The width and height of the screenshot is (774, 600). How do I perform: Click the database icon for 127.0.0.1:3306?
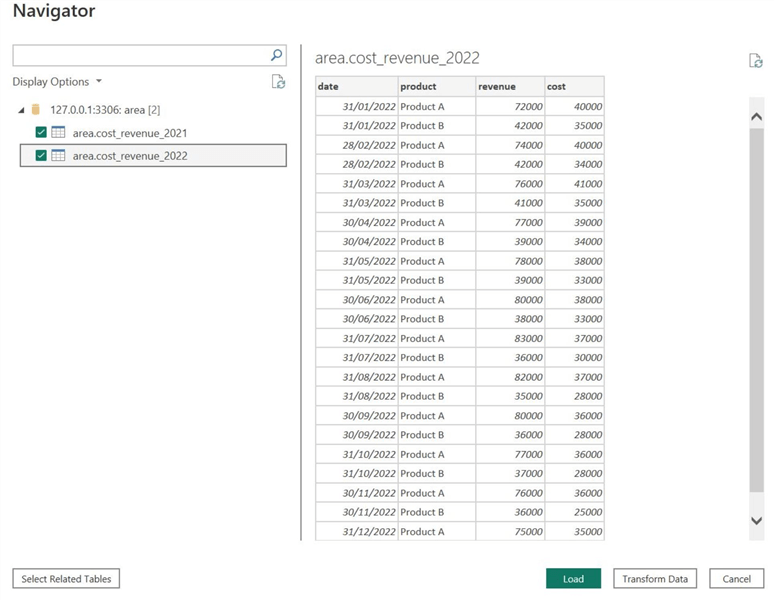(x=36, y=110)
